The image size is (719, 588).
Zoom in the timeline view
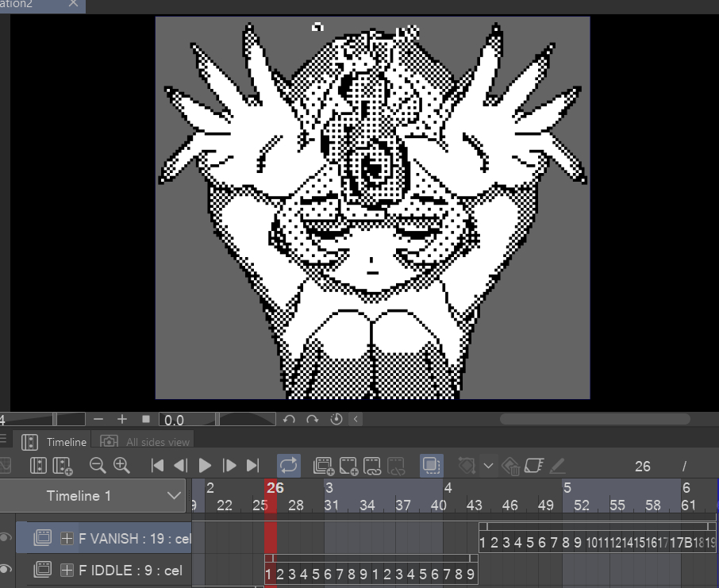coord(121,466)
